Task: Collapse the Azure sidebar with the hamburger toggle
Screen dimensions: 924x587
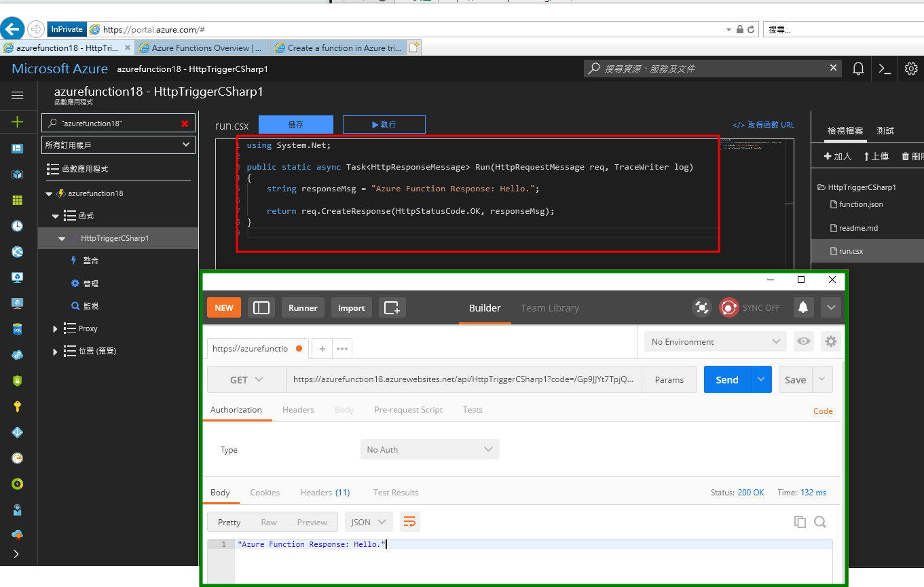Action: tap(18, 95)
